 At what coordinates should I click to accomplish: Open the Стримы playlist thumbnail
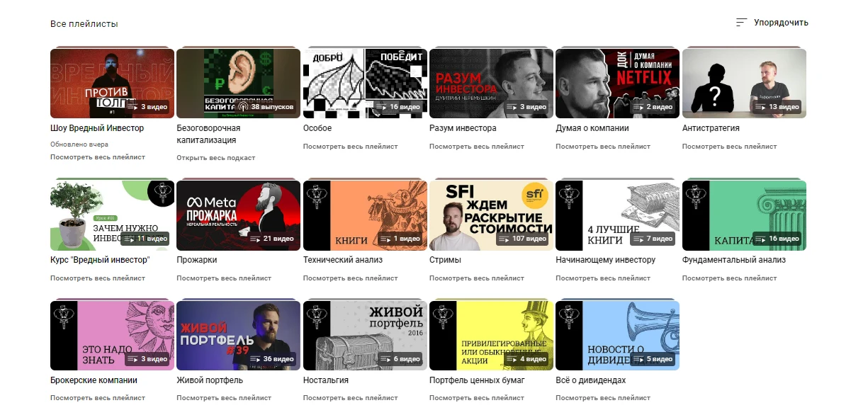coord(492,215)
